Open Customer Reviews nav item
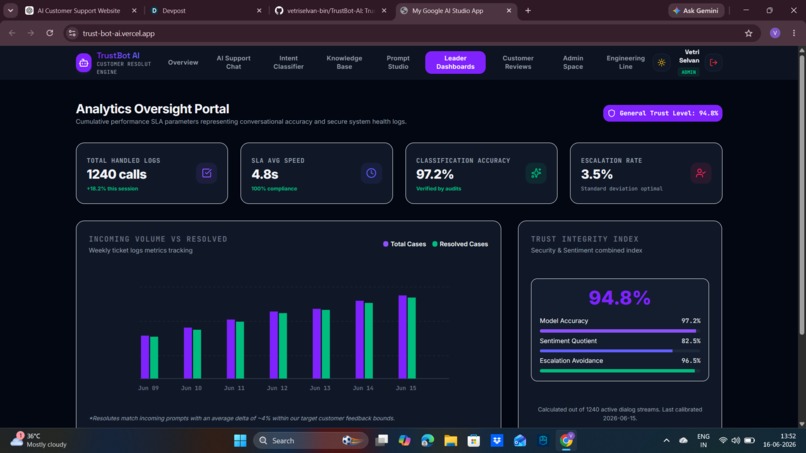Screen dimensions: 806x453 (x=518, y=62)
